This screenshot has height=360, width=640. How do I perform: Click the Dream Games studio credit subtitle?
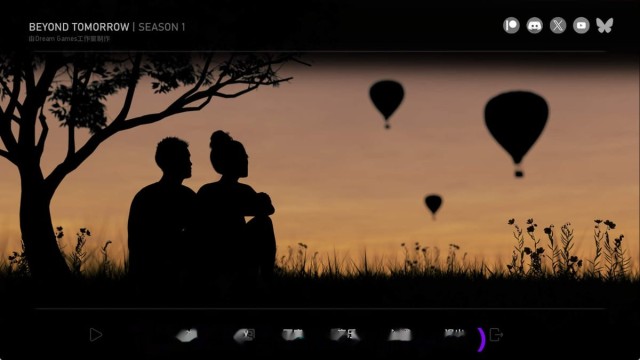point(69,39)
